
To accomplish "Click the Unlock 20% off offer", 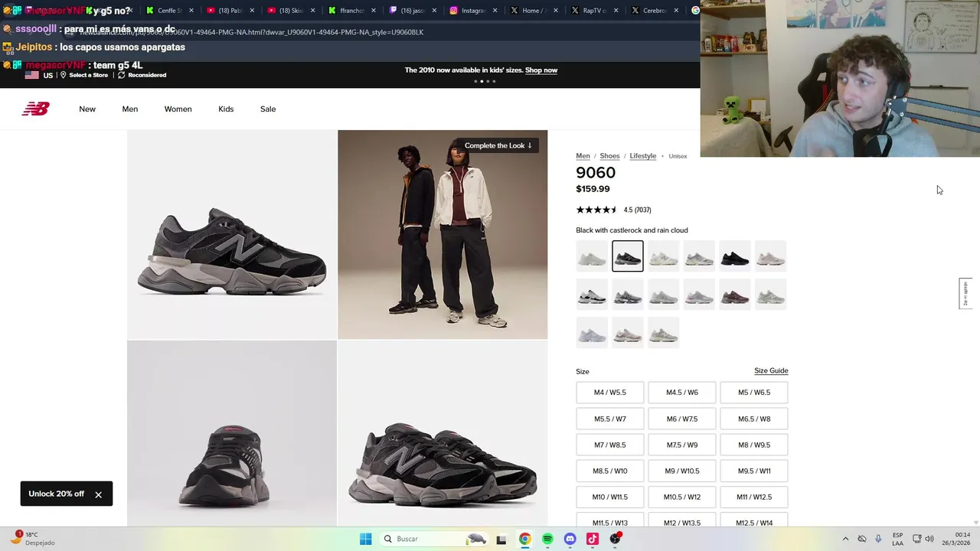I will pyautogui.click(x=56, y=494).
